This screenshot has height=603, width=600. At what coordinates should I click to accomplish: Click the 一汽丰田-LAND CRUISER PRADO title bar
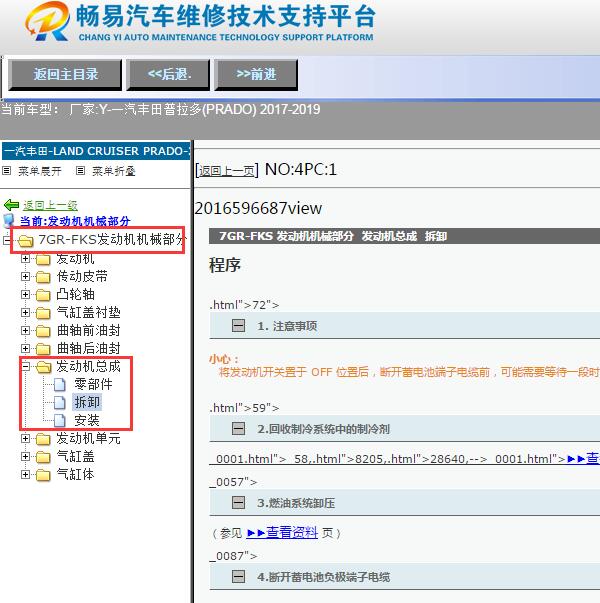96,151
